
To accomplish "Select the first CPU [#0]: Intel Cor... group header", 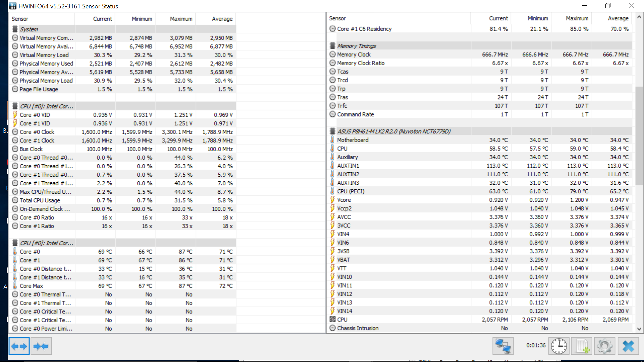I will click(x=122, y=106).
